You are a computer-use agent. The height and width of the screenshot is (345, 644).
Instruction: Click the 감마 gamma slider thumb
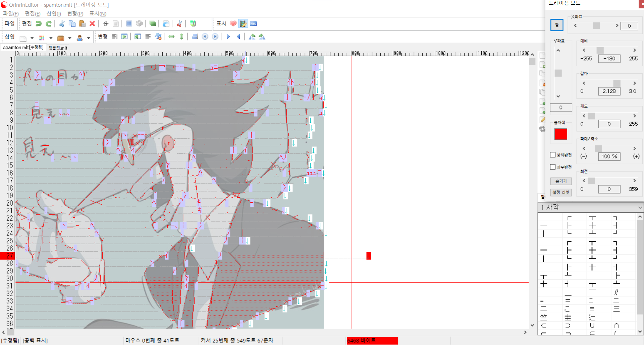click(617, 83)
